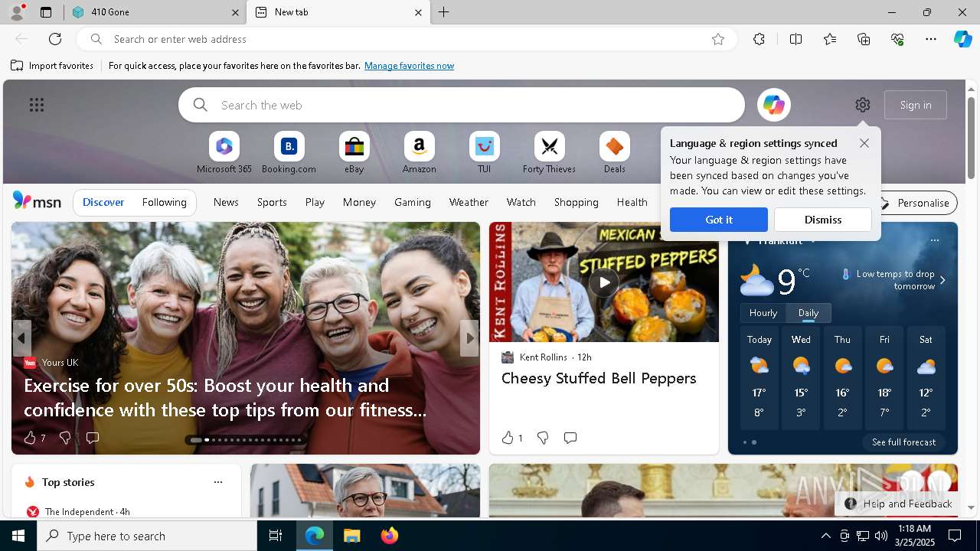Show previous carousel story
Viewport: 980px width, 551px height.
(21, 337)
